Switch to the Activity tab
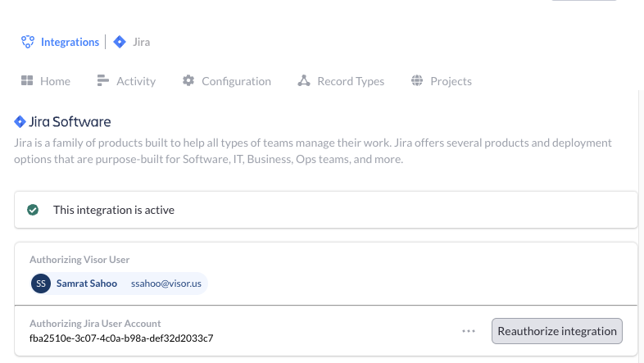 (x=126, y=81)
